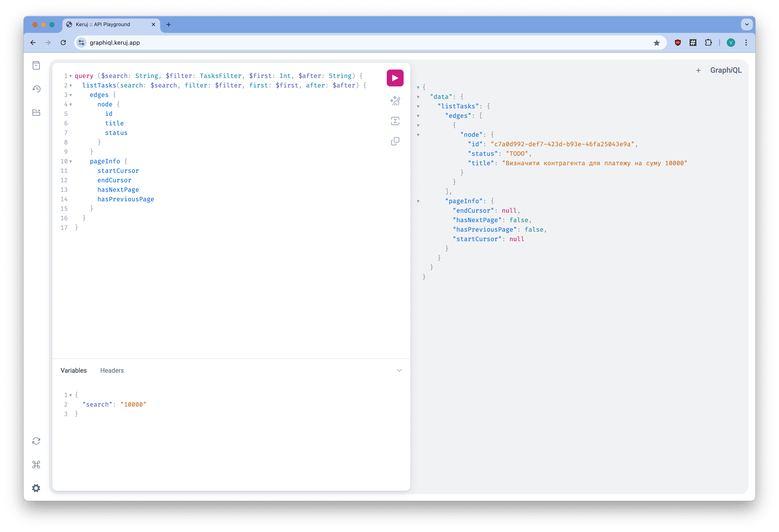The height and width of the screenshot is (532, 779).
Task: Switch to the Headers tab
Action: (x=112, y=370)
